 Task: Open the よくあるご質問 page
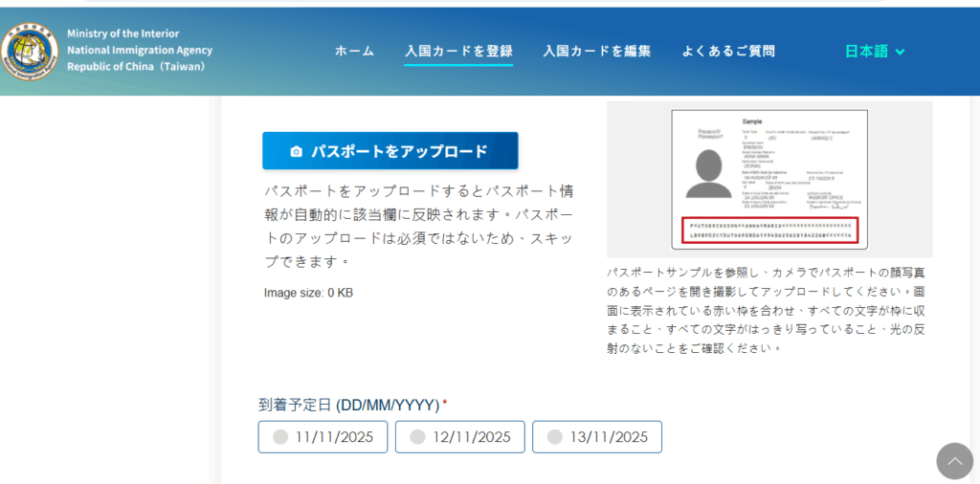pyautogui.click(x=727, y=52)
